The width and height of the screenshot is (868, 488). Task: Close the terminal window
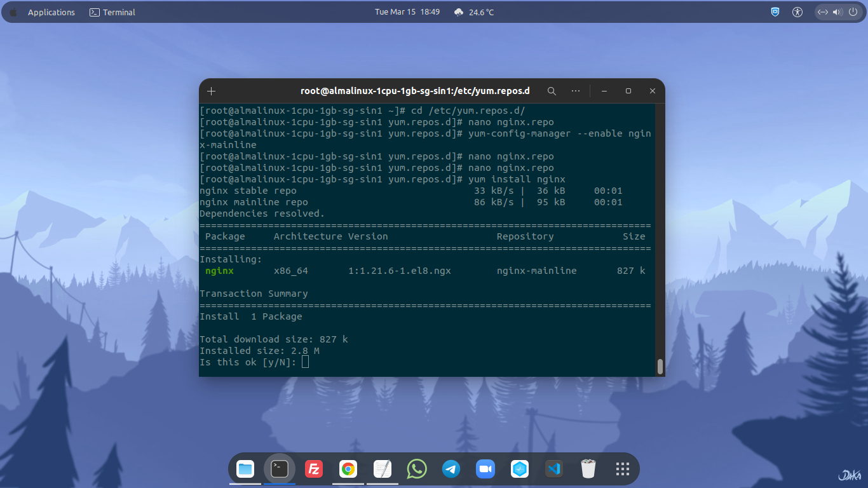651,91
